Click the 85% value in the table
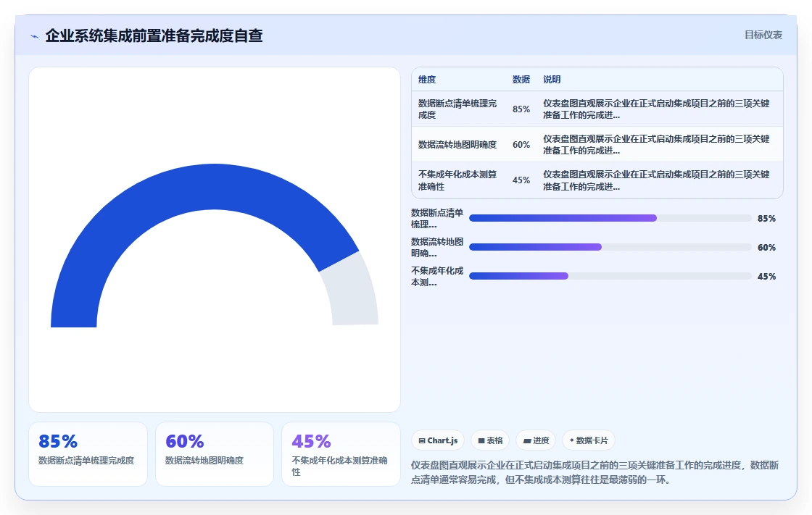This screenshot has height=515, width=812. (x=521, y=109)
